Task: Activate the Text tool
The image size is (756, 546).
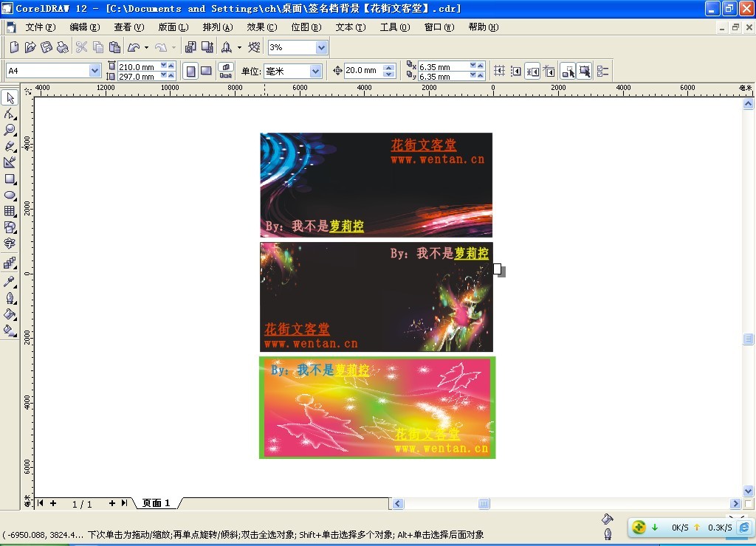Action: (10, 243)
